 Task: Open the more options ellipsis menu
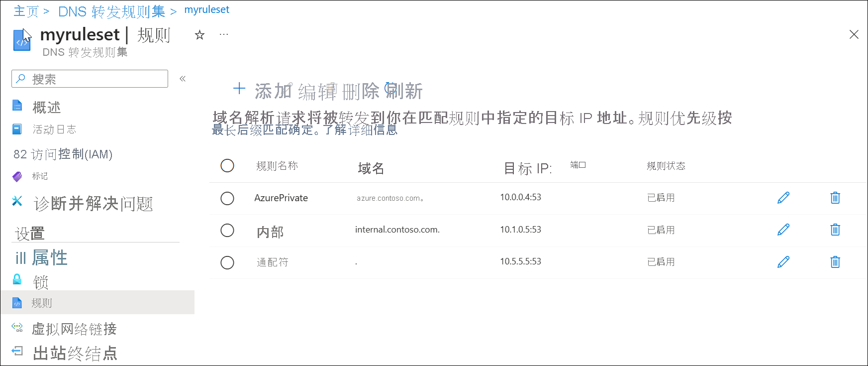[224, 34]
